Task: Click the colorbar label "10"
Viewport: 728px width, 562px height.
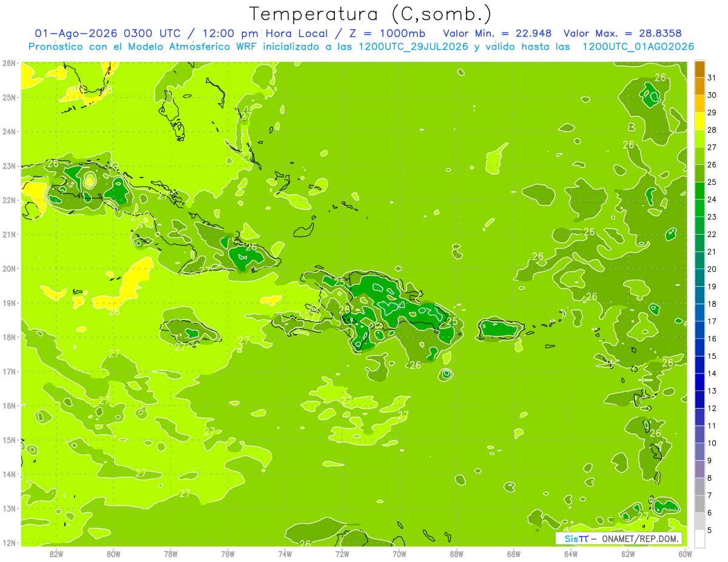Action: 712,443
